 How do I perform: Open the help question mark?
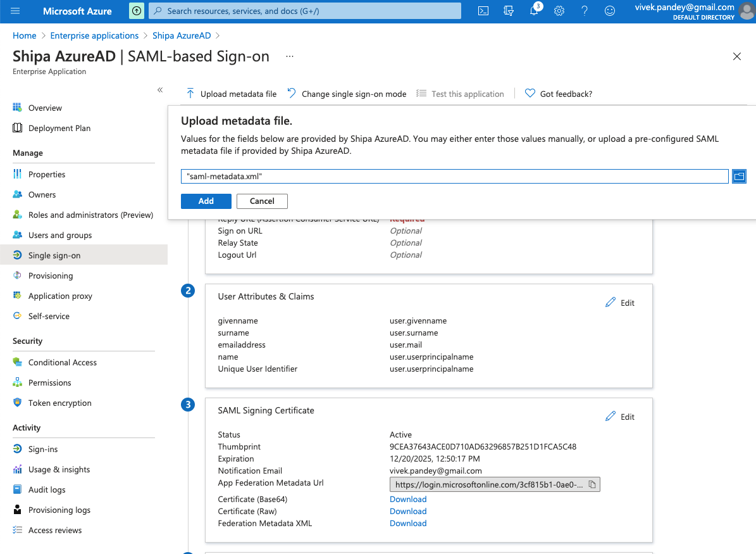(585, 11)
